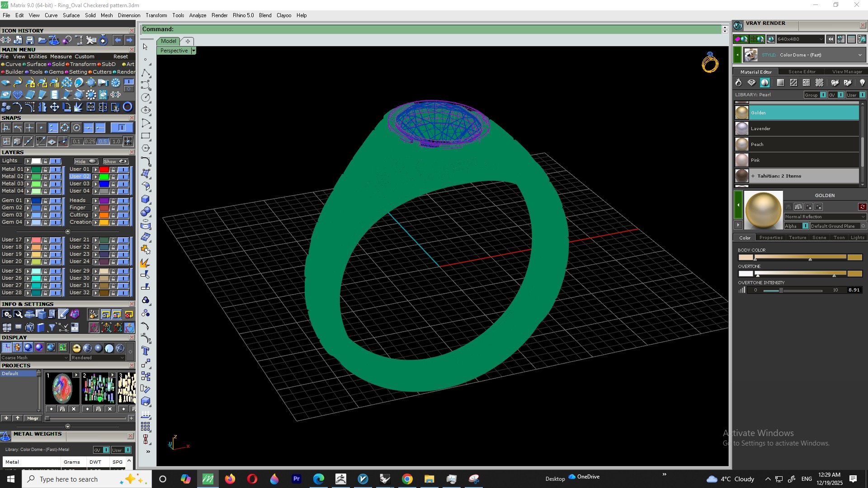Click the light bulb icon in Material Editor
The height and width of the screenshot is (488, 868).
click(862, 83)
